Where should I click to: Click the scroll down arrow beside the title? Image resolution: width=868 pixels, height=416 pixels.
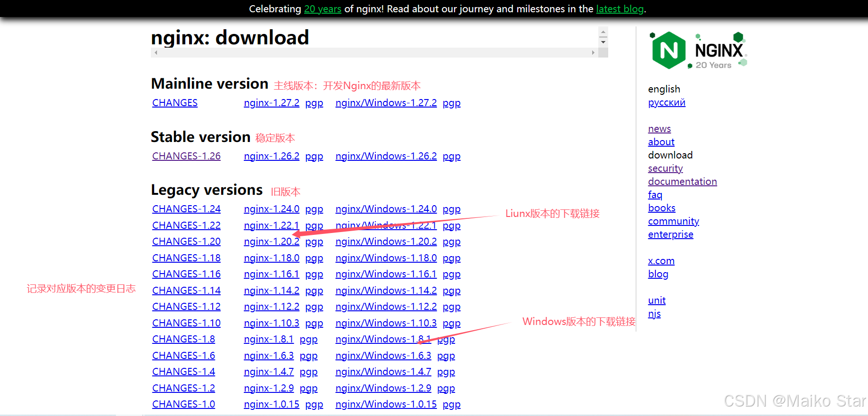coord(603,42)
